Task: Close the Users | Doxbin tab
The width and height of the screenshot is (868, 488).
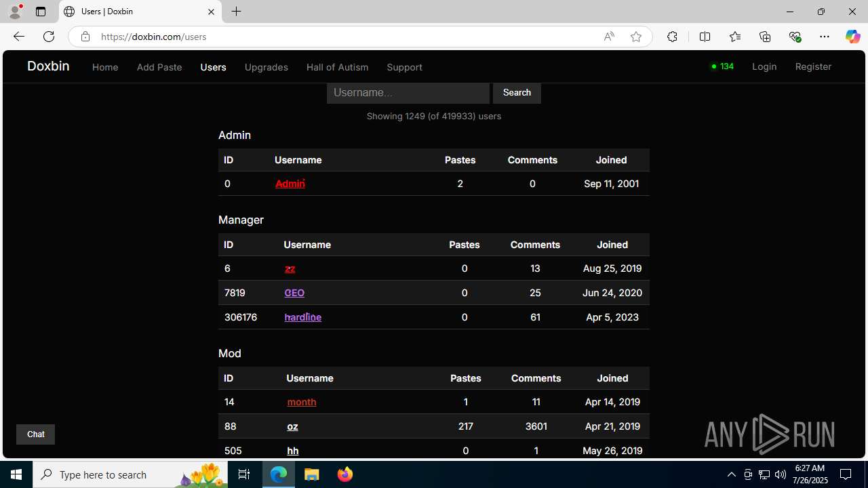Action: coord(211,12)
